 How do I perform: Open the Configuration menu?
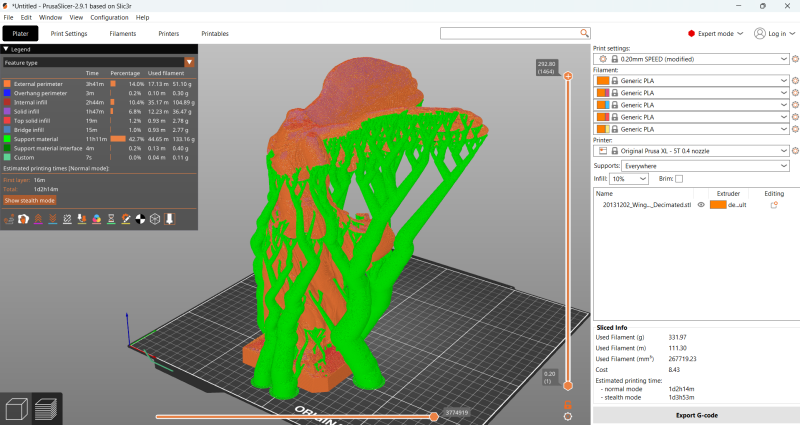click(109, 17)
